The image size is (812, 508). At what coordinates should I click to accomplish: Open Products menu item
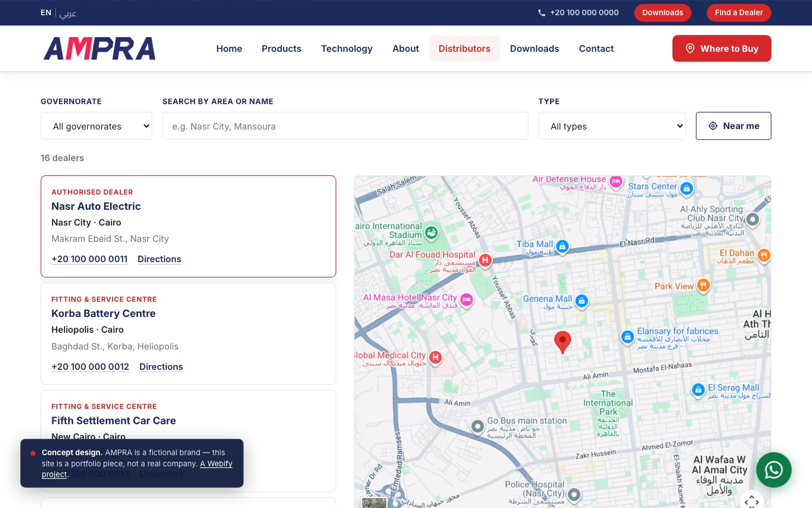pyautogui.click(x=282, y=49)
